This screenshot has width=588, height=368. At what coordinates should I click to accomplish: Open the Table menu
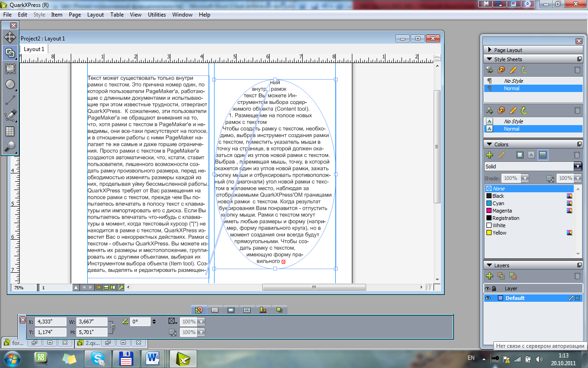pos(117,15)
